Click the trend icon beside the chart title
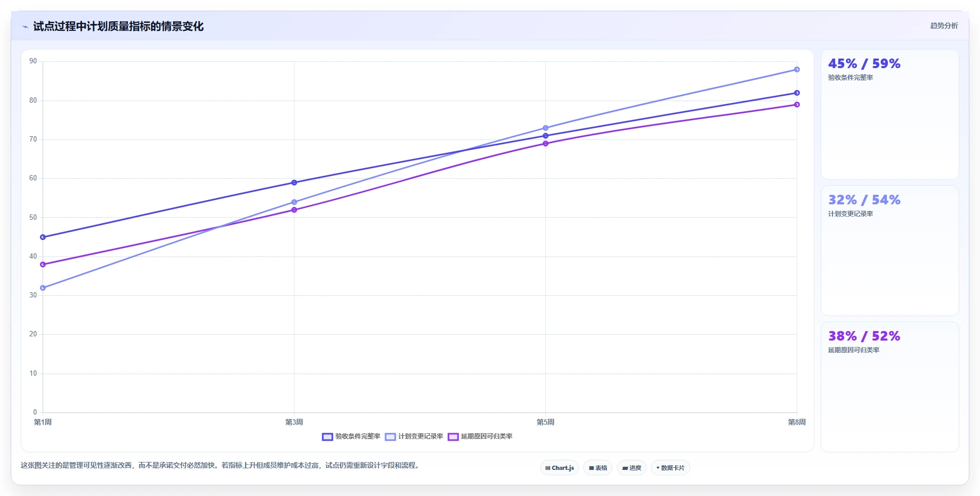This screenshot has width=980, height=496. coord(25,27)
